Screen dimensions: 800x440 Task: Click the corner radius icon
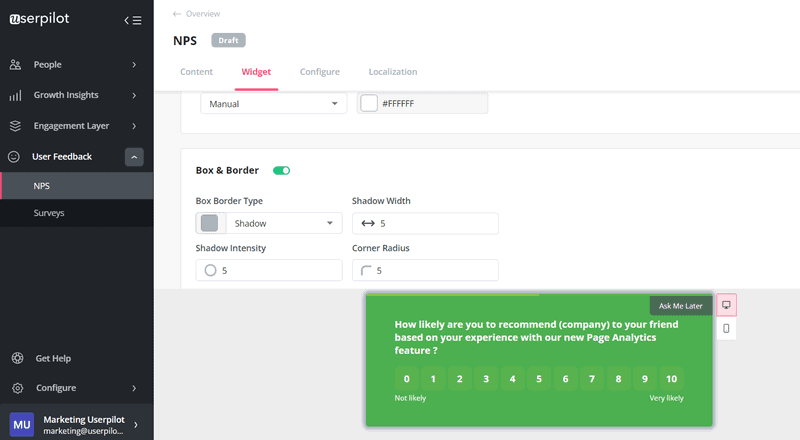pos(366,271)
